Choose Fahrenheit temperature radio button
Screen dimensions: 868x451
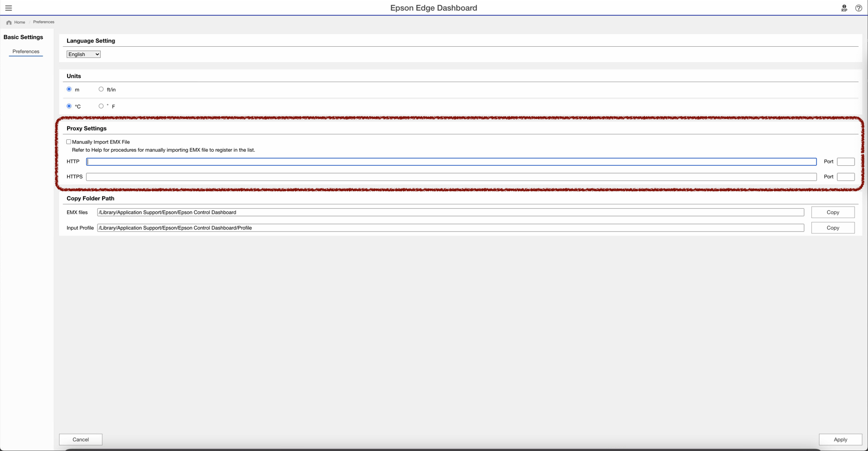(101, 106)
